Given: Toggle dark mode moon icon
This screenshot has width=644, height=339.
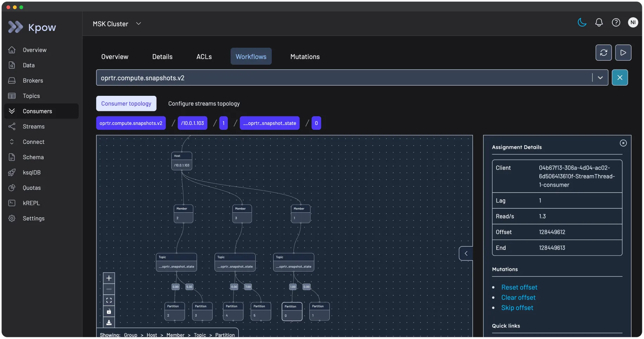Looking at the screenshot, I should tap(582, 22).
